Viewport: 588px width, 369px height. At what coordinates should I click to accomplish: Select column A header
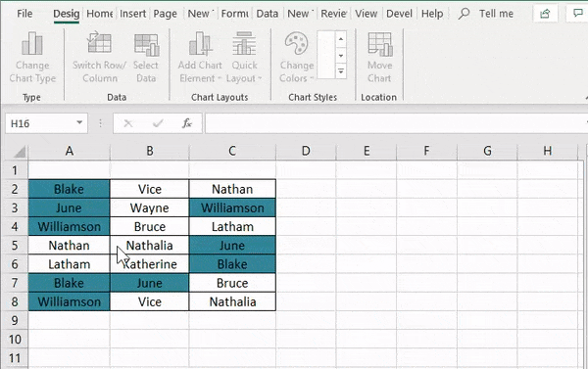[69, 151]
